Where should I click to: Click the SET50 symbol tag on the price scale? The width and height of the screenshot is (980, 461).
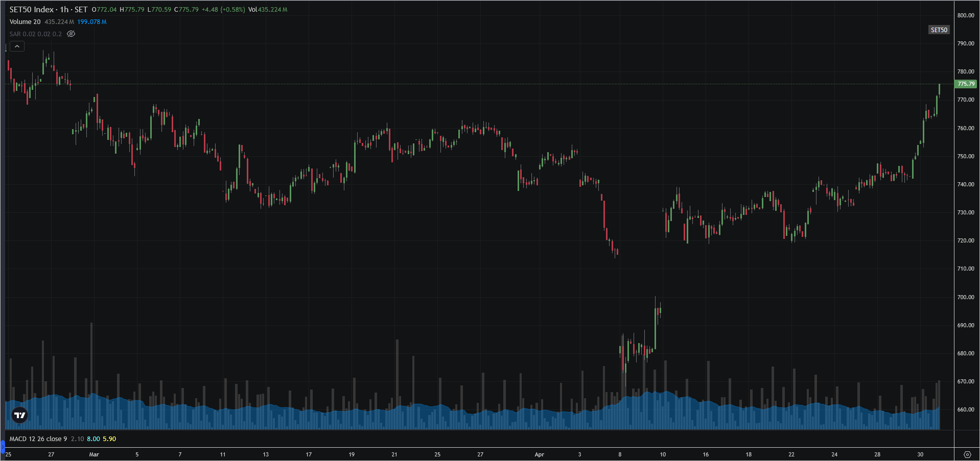coord(939,30)
